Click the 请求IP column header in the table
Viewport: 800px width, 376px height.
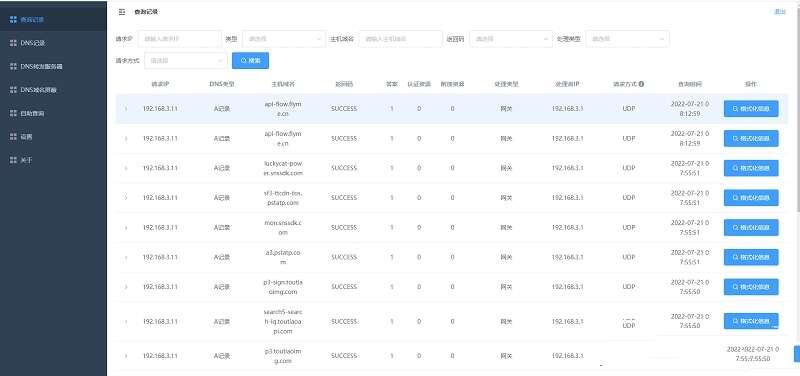tap(160, 84)
